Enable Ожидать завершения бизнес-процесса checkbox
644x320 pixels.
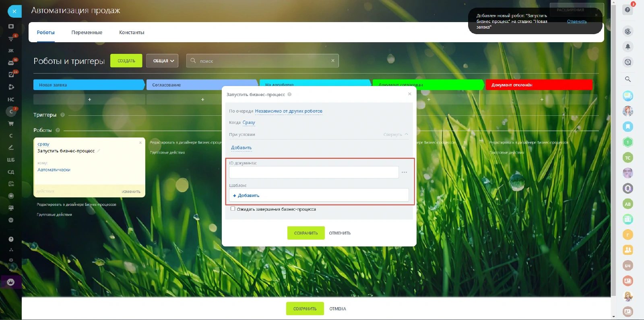point(233,209)
